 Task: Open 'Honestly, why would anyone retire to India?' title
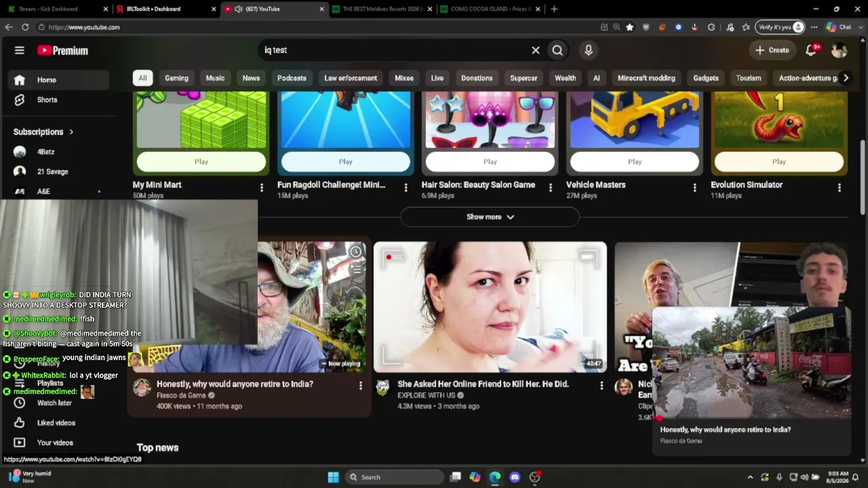[x=235, y=384]
